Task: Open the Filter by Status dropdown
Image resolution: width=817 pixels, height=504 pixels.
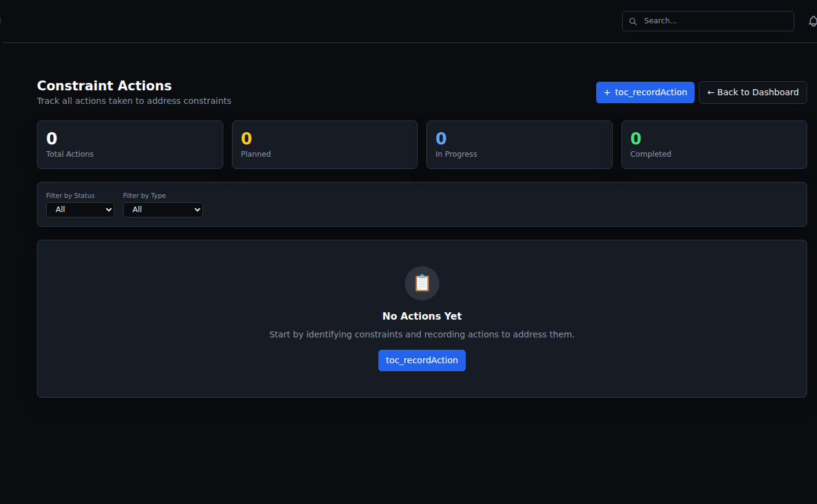Action: point(80,210)
